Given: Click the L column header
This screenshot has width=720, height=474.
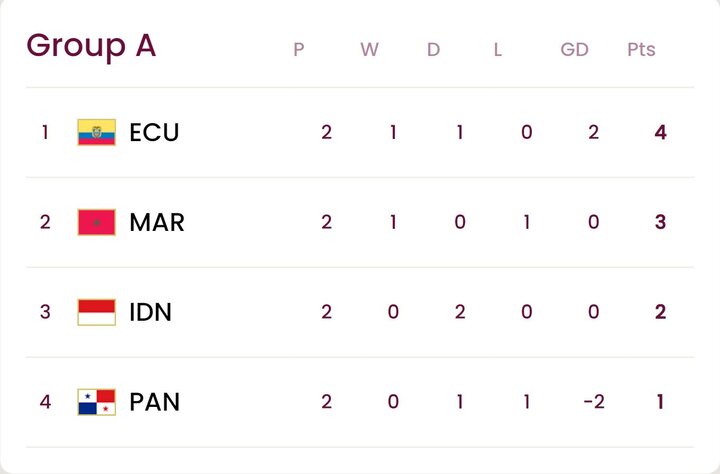Looking at the screenshot, I should 497,49.
